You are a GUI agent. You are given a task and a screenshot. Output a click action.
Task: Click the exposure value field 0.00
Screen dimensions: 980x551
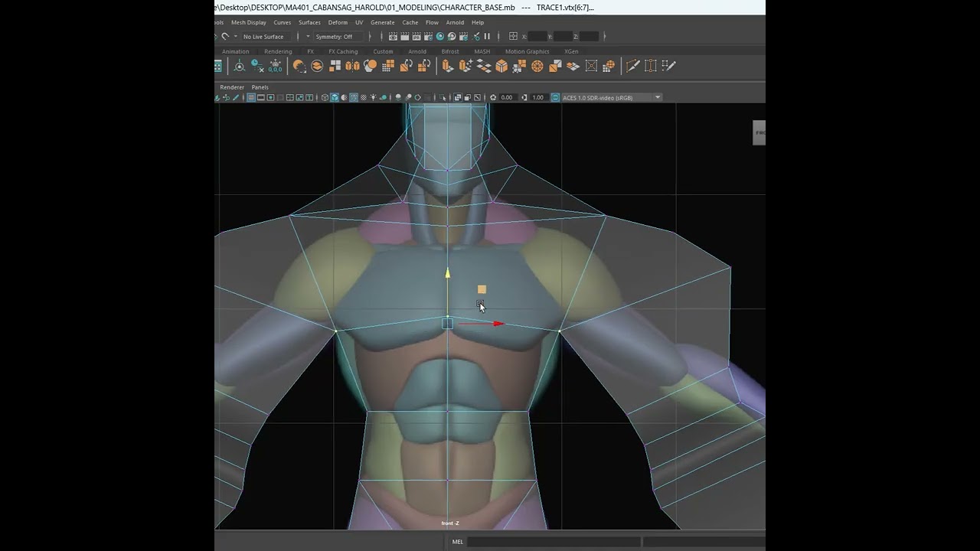[x=507, y=97]
